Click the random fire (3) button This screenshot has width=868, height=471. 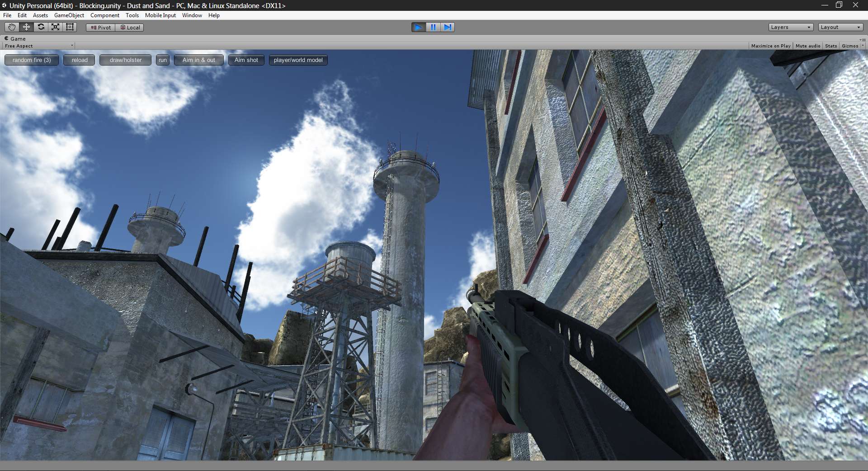tap(32, 60)
